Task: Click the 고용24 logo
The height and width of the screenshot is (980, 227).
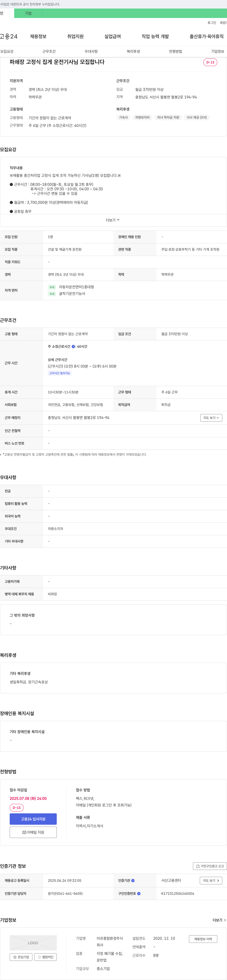Action: pyautogui.click(x=9, y=36)
